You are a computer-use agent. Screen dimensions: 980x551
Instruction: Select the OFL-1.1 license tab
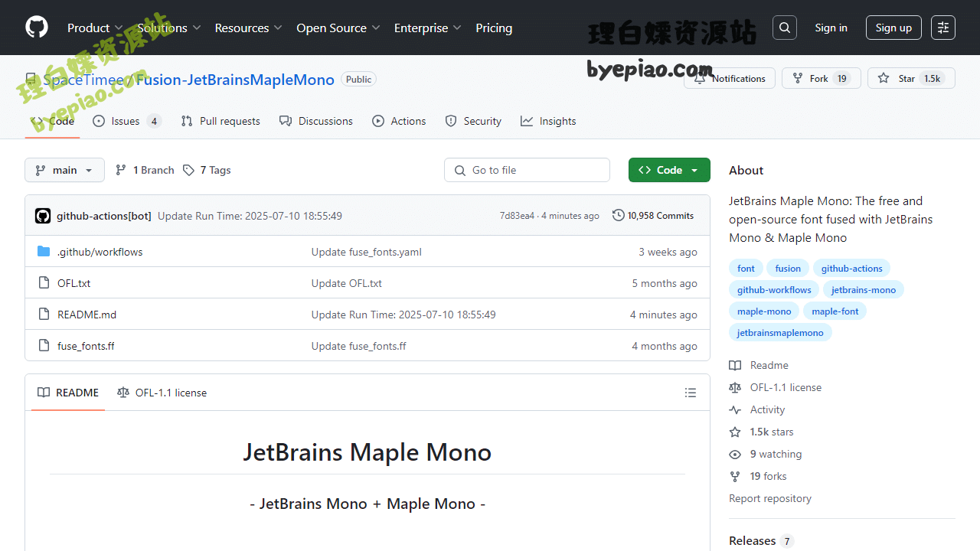point(162,393)
